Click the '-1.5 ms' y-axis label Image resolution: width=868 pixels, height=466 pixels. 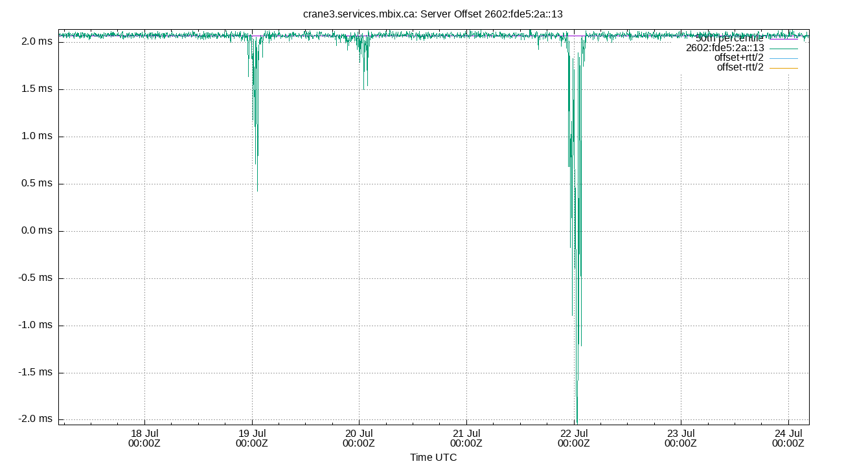coord(36,372)
